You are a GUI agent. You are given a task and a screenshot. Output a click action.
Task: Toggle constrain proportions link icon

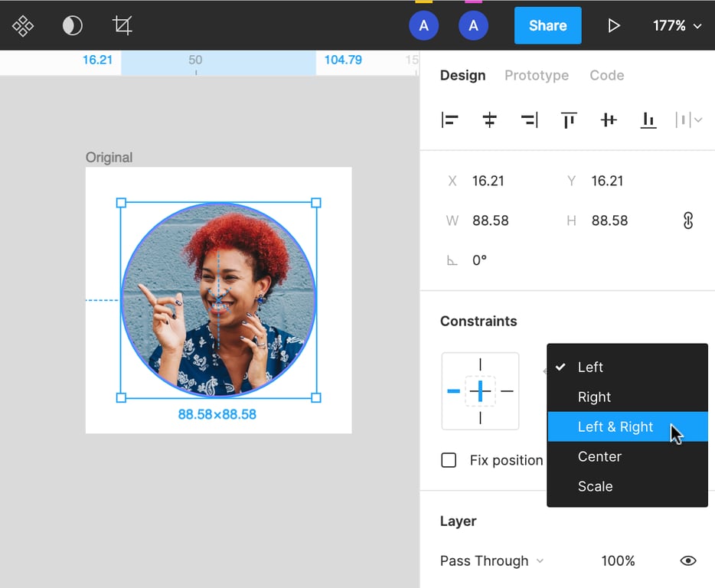click(687, 220)
